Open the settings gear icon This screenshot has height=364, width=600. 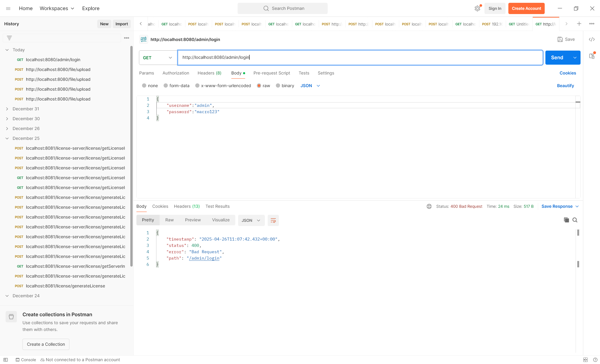click(477, 8)
